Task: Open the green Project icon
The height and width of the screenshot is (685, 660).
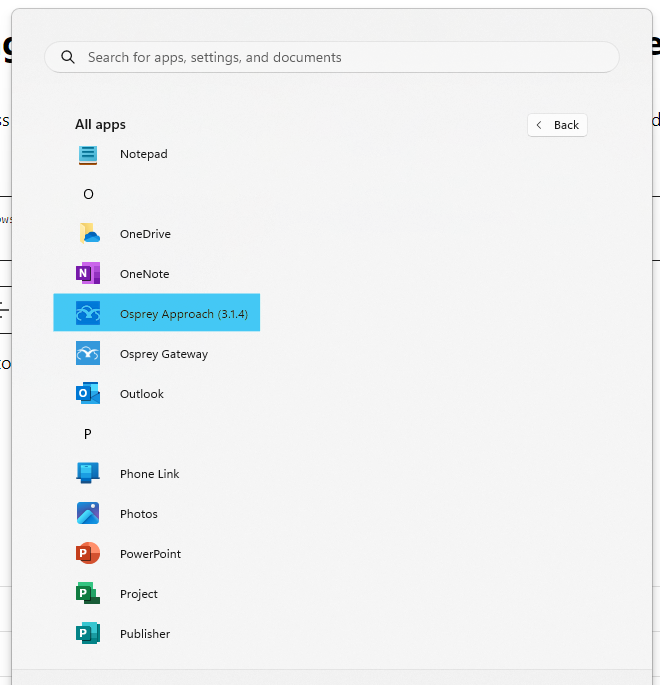Action: [88, 593]
